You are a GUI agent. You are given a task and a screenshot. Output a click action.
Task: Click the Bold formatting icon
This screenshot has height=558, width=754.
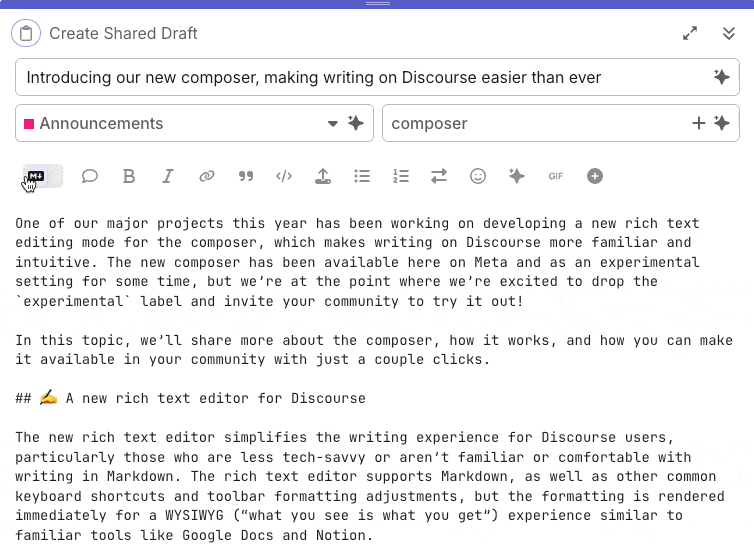129,176
